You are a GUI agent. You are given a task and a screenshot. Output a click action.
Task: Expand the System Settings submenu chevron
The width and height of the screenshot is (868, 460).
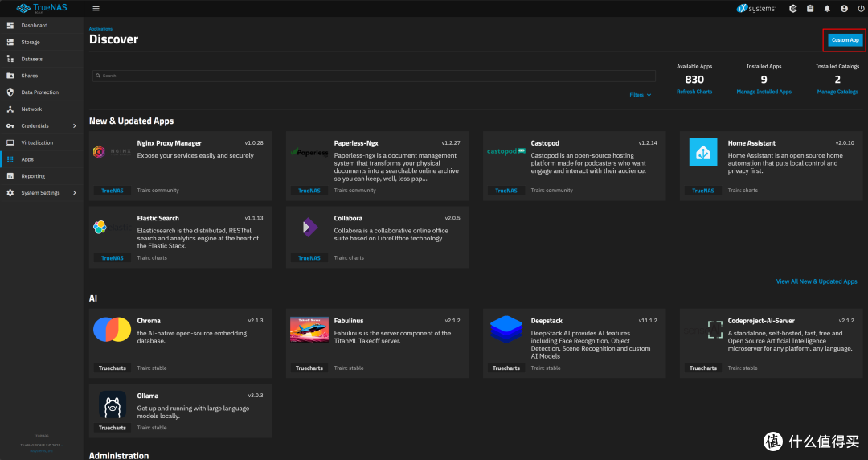[75, 193]
